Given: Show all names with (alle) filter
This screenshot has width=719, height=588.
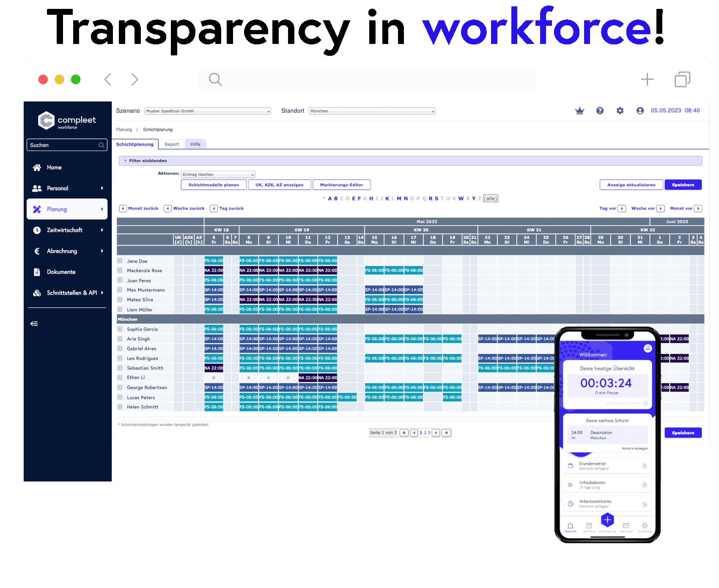Looking at the screenshot, I should tap(491, 199).
